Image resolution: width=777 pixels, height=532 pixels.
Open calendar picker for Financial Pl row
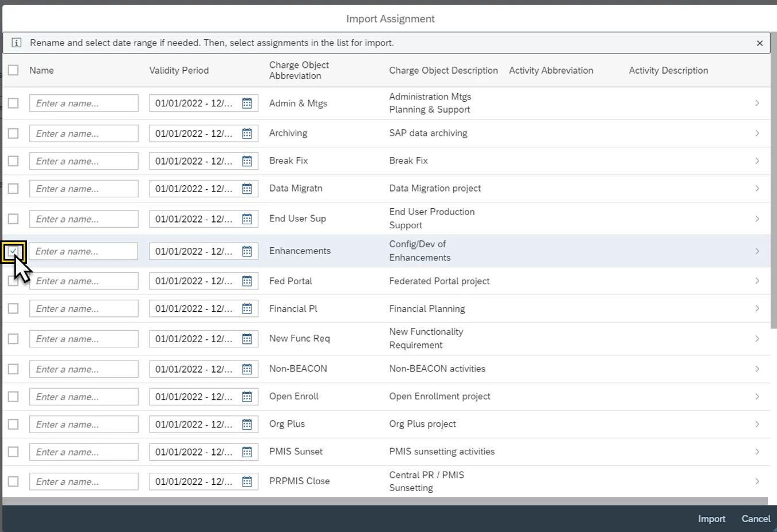[x=247, y=309]
